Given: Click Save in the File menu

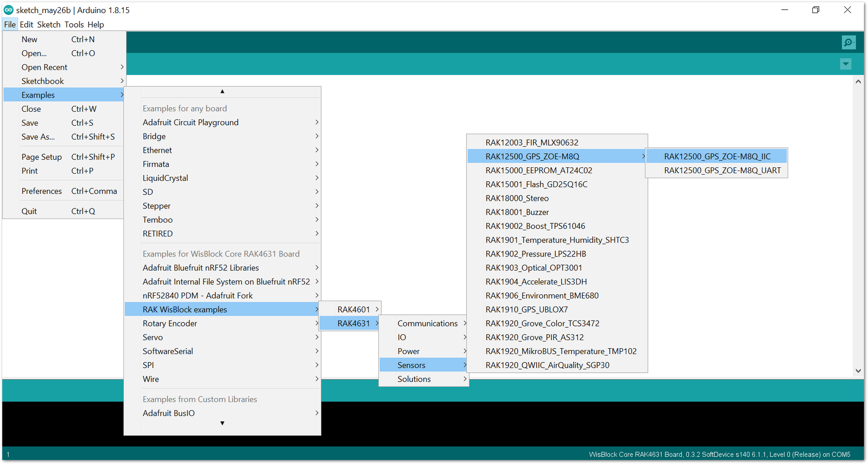Looking at the screenshot, I should pyautogui.click(x=63, y=123).
